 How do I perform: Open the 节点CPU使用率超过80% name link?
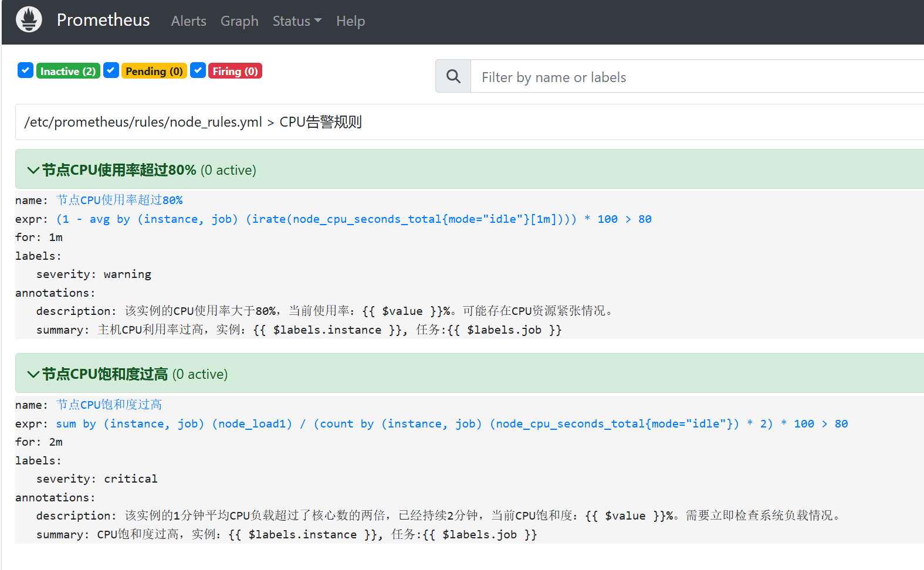120,200
